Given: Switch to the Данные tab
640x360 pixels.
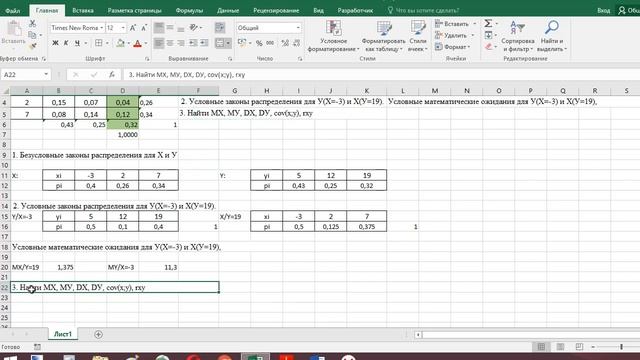Looking at the screenshot, I should click(228, 10).
